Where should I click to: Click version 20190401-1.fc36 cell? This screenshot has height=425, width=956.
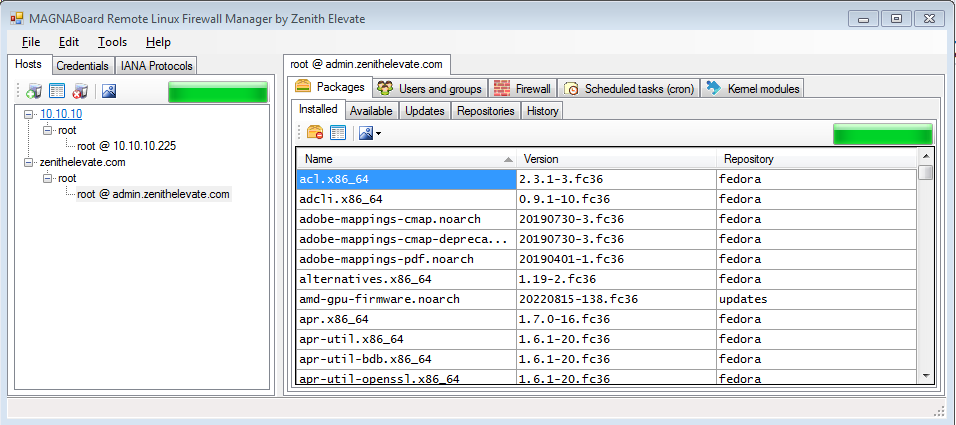click(x=616, y=259)
